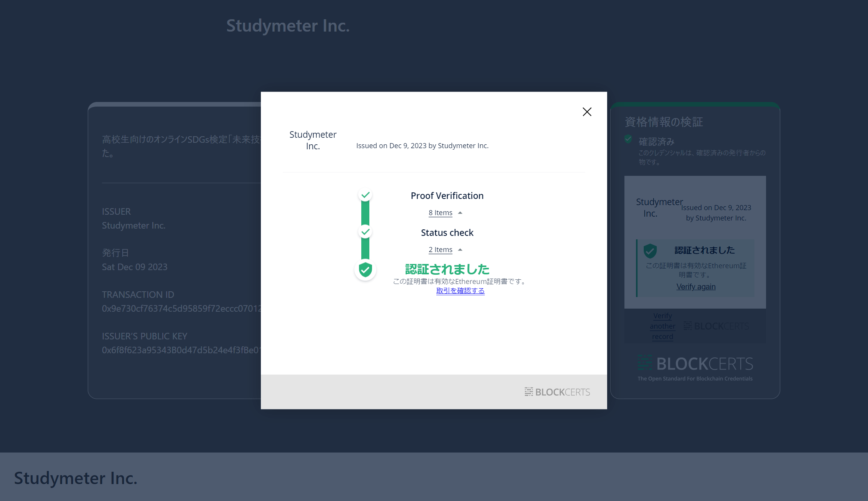Viewport: 868px width, 501px height.
Task: Click the green shield verification icon
Action: pyautogui.click(x=365, y=270)
